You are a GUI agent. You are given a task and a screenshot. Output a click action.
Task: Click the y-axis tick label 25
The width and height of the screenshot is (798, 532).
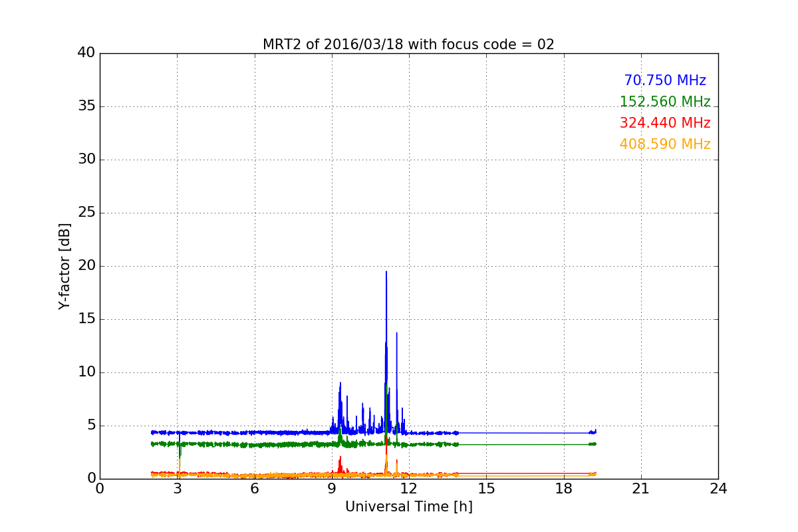point(86,213)
